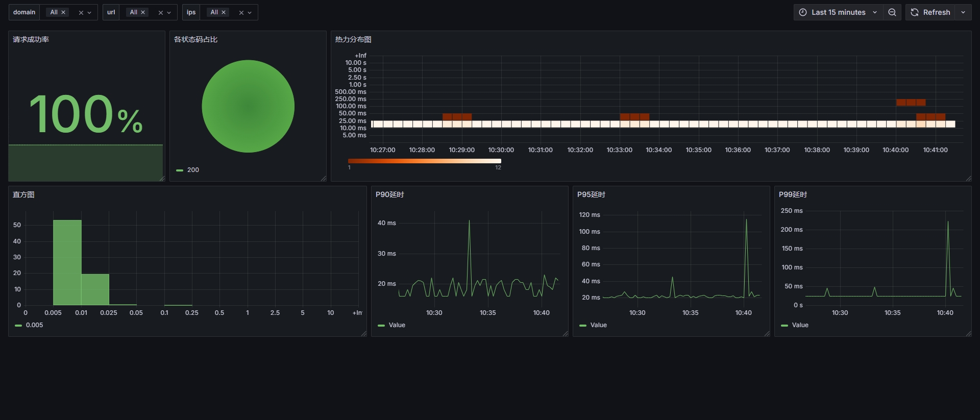Open the refresh interval dropdown arrow
This screenshot has width=980, height=420.
click(963, 12)
